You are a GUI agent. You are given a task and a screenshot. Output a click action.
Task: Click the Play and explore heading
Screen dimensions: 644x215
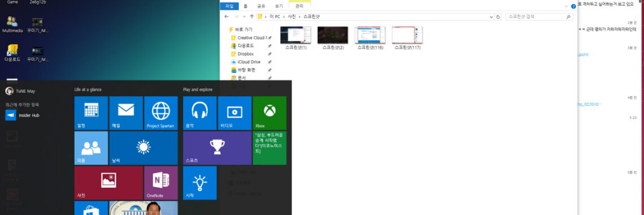click(198, 89)
